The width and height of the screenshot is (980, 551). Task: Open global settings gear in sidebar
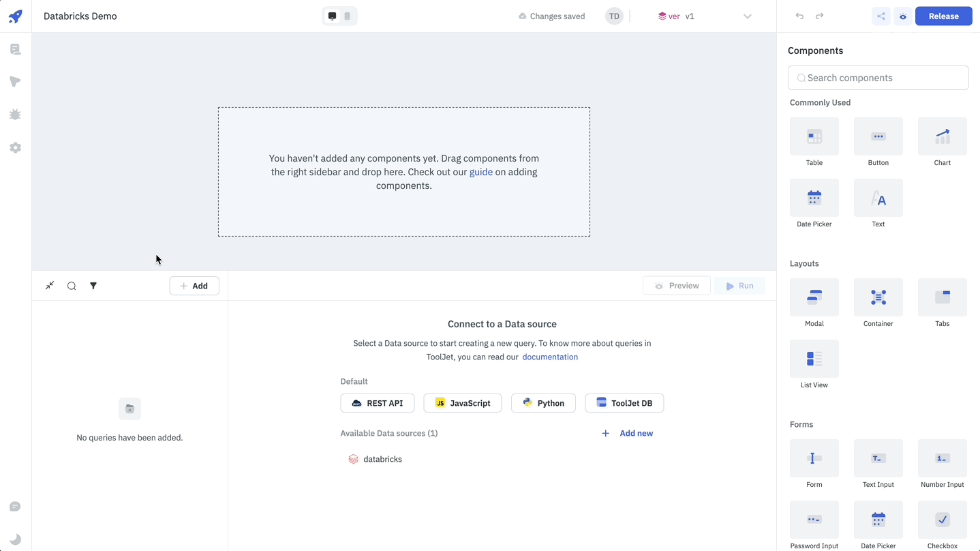click(x=15, y=147)
